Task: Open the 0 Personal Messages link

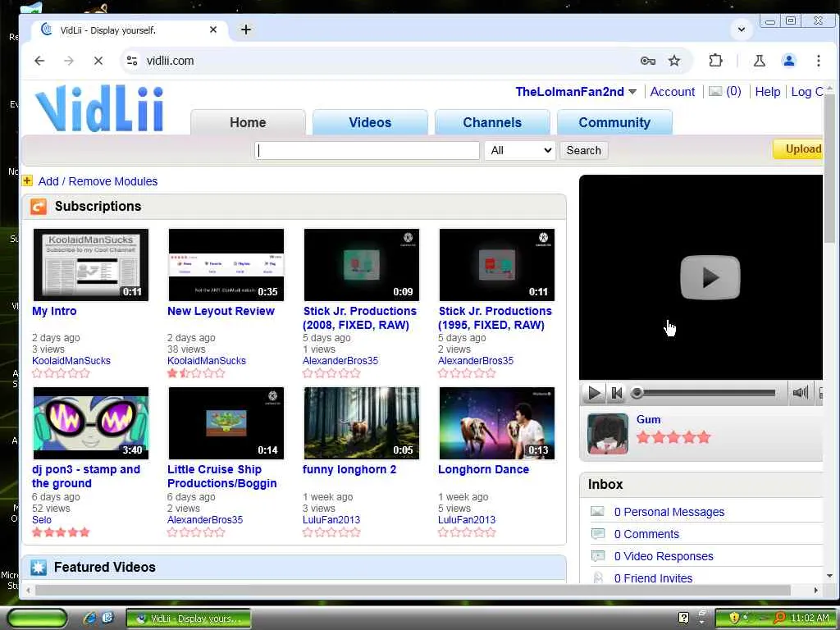Action: click(669, 512)
